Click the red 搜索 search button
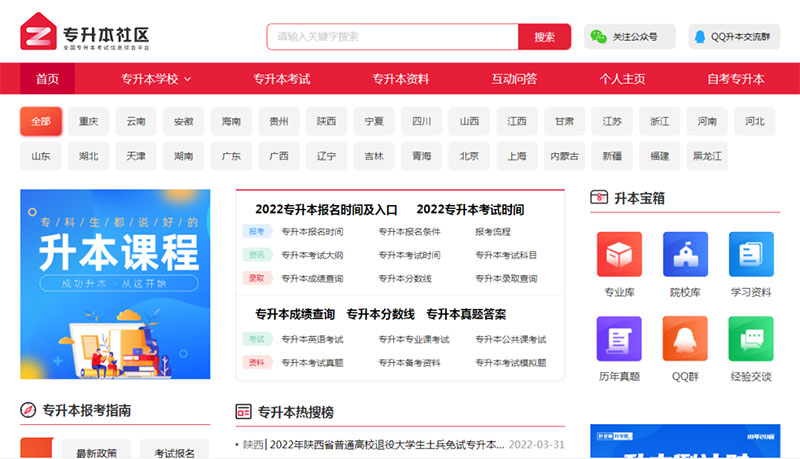The image size is (800, 459). [544, 37]
